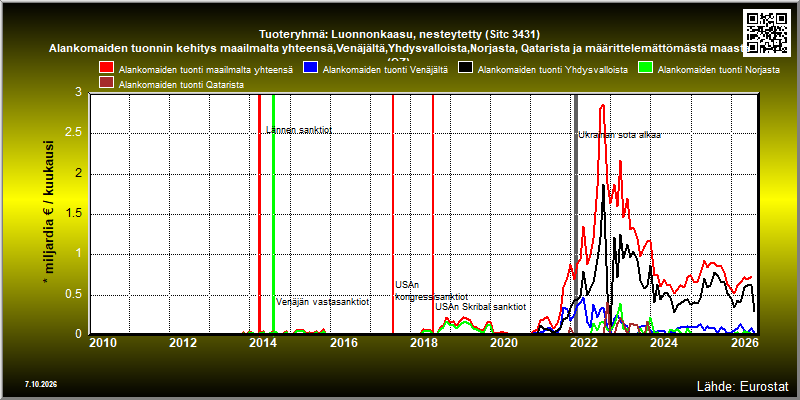
Task: Select legend label 'Alankomaiden tuonti Yhdysvalloista'
Action: pos(553,70)
